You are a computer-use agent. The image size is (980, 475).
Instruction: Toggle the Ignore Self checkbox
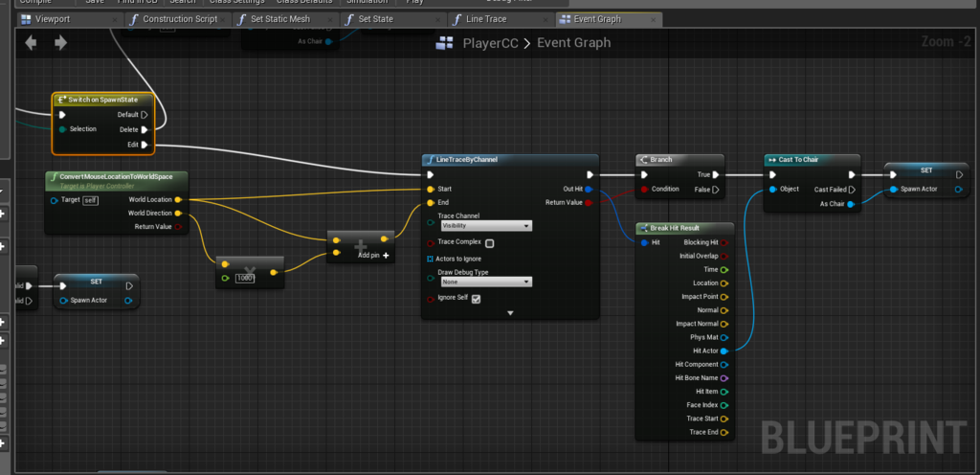click(x=477, y=299)
